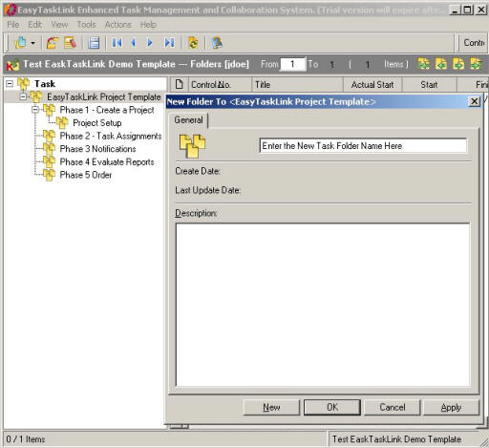489x448 pixels.
Task: Click inside the Description text area
Action: (x=323, y=305)
